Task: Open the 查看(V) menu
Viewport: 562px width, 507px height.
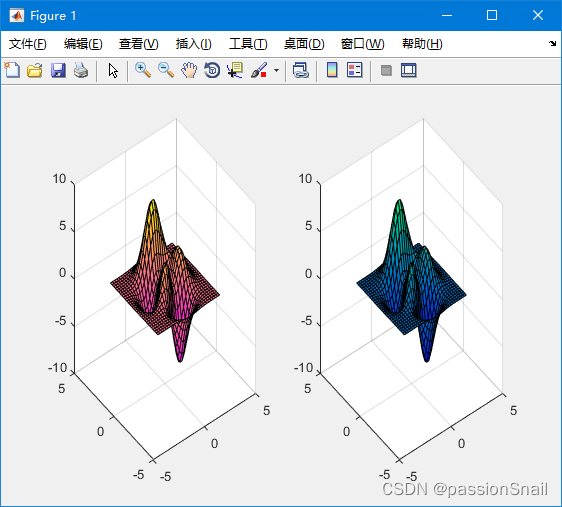Action: click(139, 44)
